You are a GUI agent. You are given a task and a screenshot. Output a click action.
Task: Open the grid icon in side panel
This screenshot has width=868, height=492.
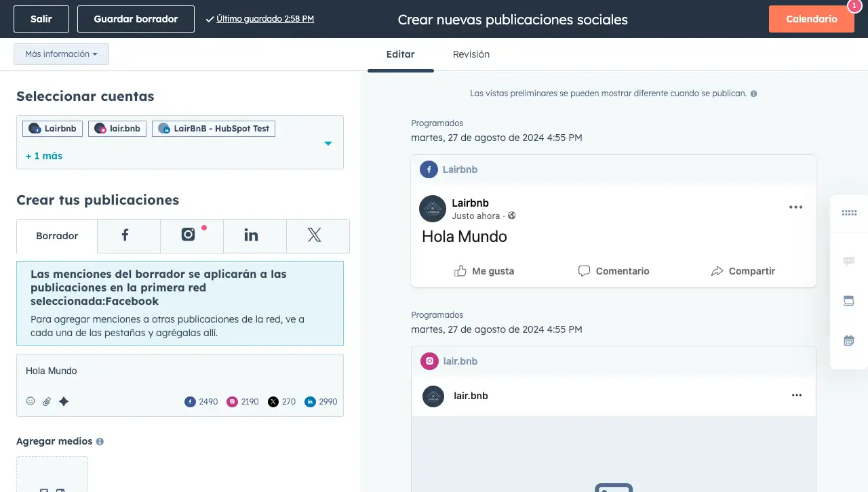(849, 213)
